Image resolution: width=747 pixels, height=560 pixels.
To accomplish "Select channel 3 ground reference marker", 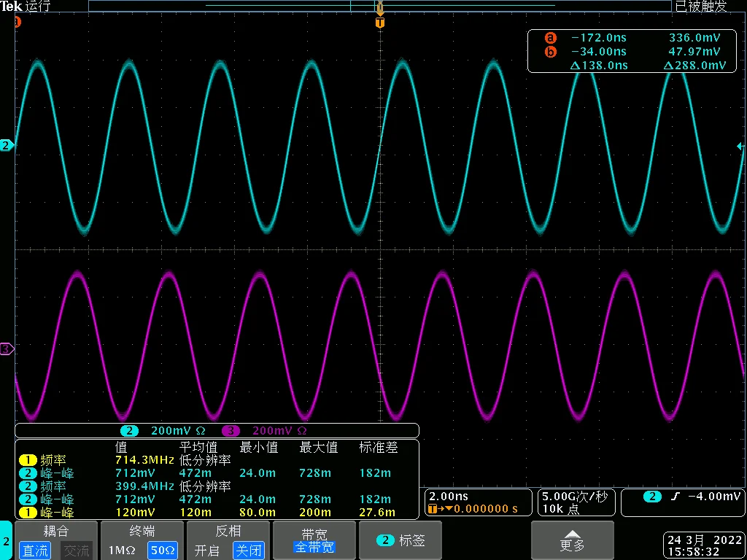I will click(x=7, y=349).
